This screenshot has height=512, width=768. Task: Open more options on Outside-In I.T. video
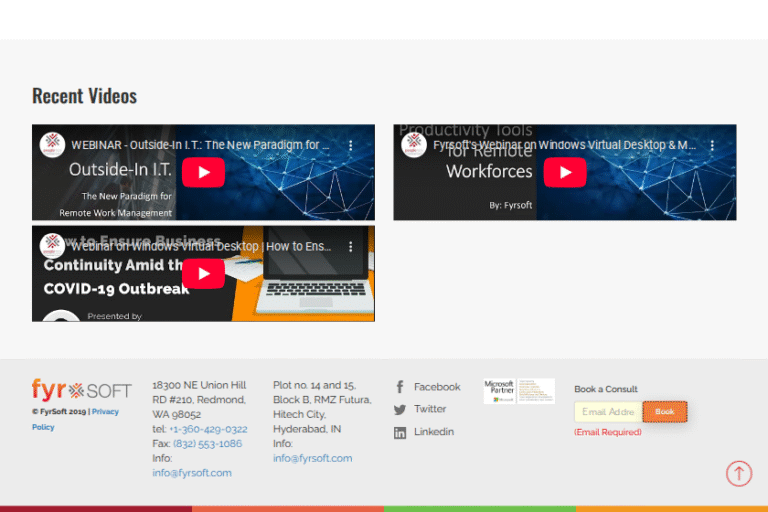[350, 145]
